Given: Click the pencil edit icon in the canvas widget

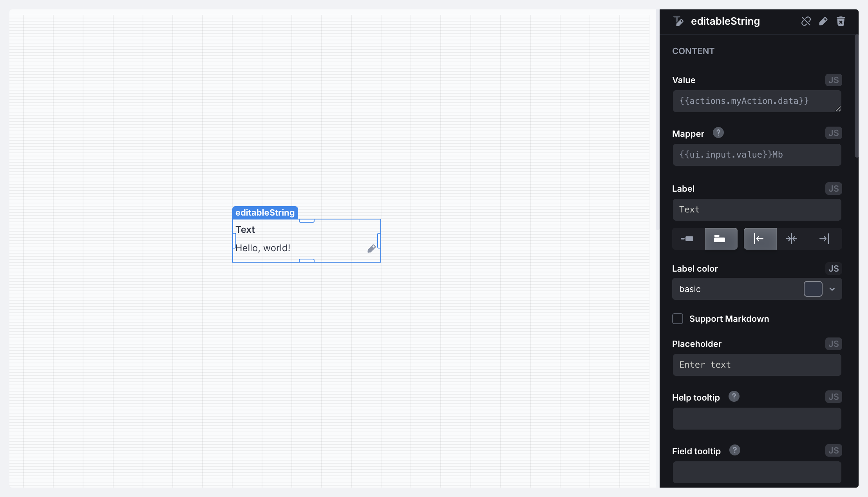Looking at the screenshot, I should click(372, 248).
